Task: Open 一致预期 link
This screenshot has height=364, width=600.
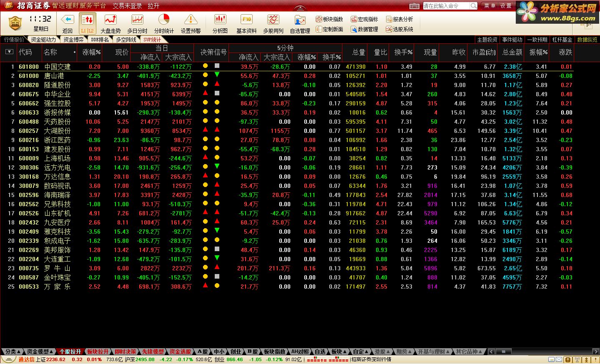Action: (537, 40)
